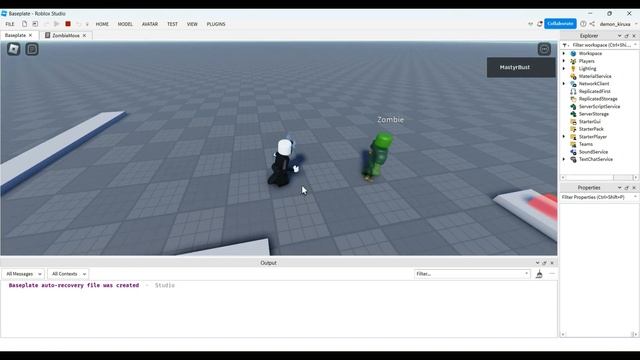Open the All Contexts dropdown in Output
Image resolution: width=640 pixels, height=360 pixels.
pyautogui.click(x=68, y=274)
